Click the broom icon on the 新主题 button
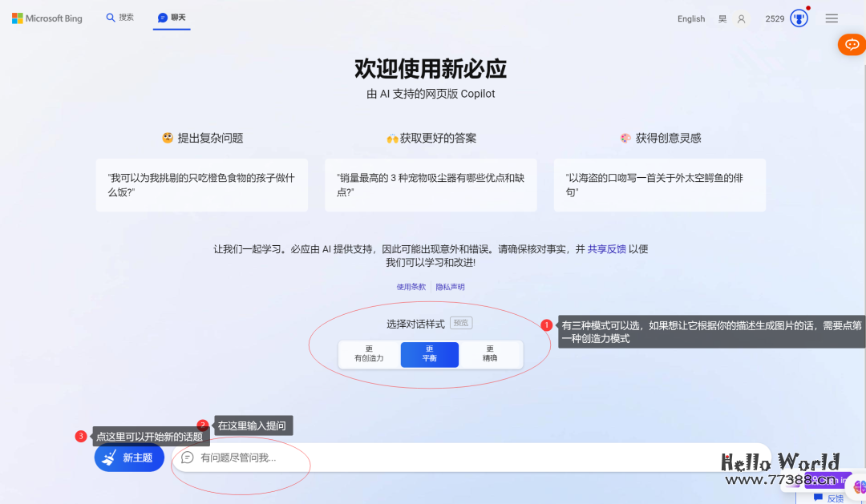866x504 pixels. 109,457
